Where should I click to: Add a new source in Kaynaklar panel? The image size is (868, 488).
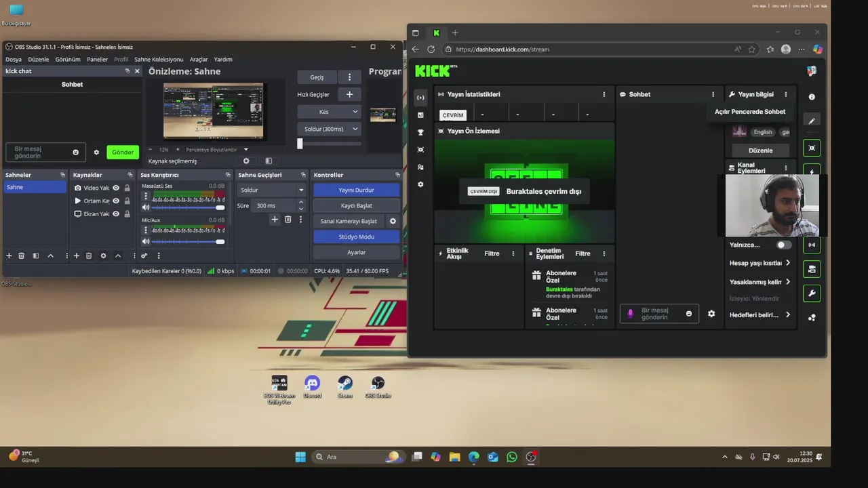[x=77, y=256]
